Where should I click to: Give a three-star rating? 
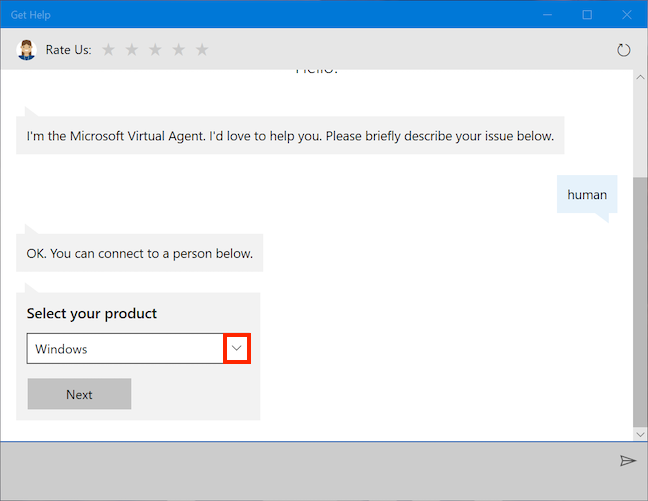[155, 49]
